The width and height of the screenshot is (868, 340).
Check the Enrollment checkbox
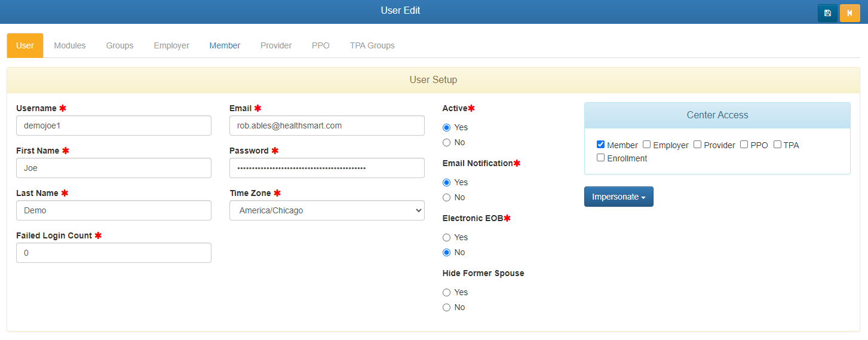600,158
